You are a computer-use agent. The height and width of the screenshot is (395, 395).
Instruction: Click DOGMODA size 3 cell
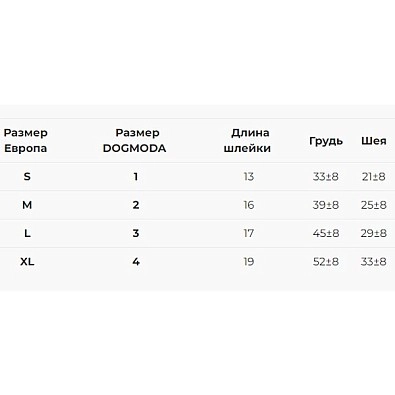[136, 233]
